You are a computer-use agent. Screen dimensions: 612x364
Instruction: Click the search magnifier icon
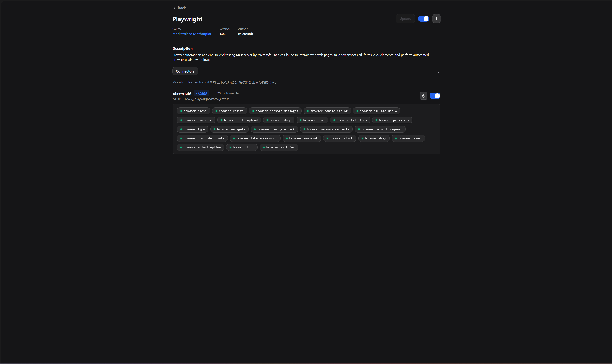(x=437, y=71)
